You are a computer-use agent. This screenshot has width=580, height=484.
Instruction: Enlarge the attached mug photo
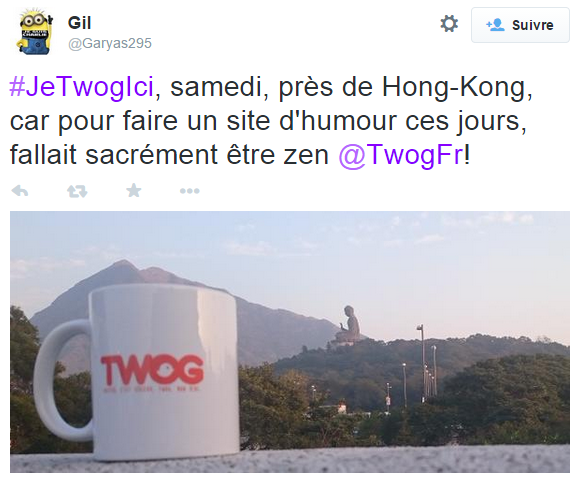290,342
